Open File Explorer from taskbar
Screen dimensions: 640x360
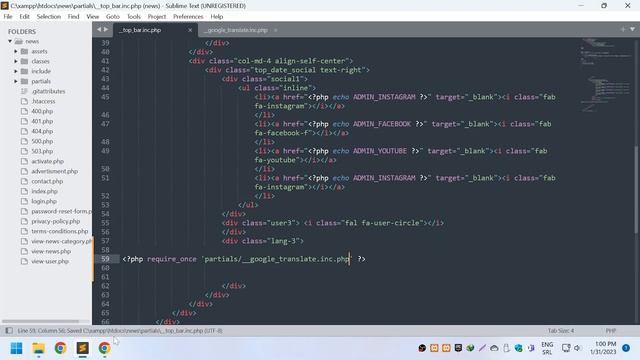tap(38, 348)
